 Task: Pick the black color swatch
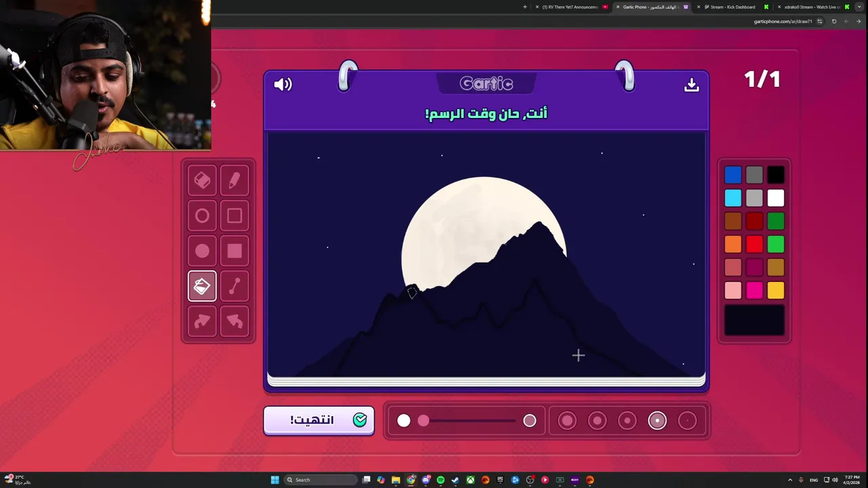coord(776,175)
